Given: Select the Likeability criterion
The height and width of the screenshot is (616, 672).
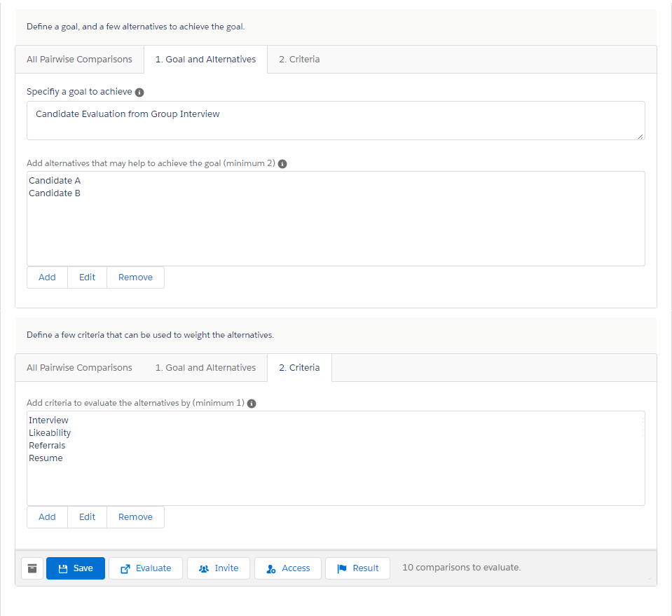Looking at the screenshot, I should 50,433.
